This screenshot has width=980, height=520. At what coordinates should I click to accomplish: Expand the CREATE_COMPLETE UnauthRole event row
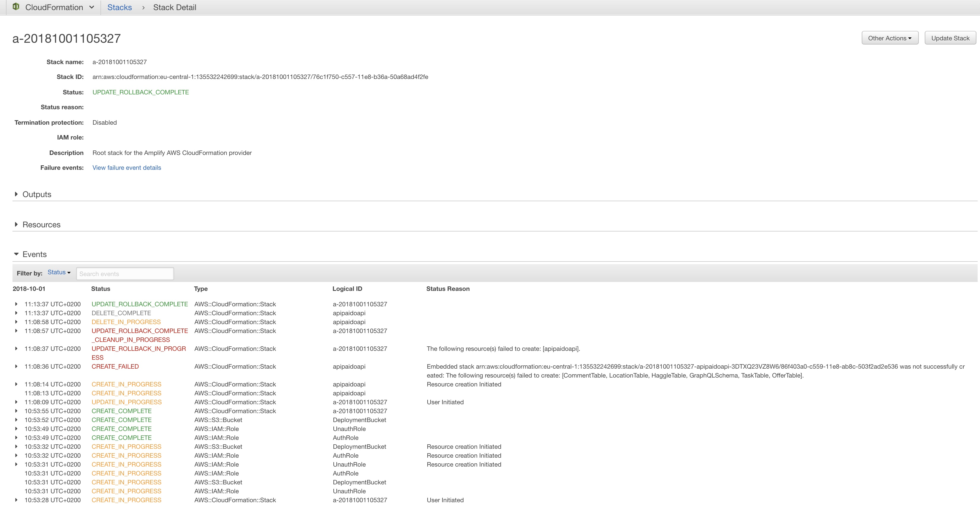(x=16, y=429)
